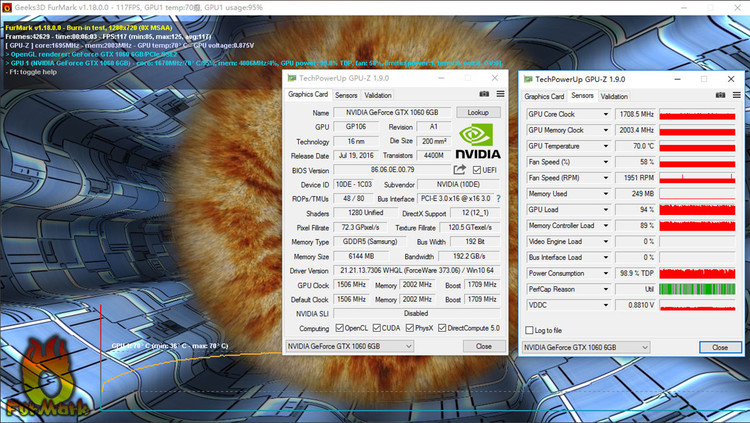Click the VDDC reading 0.8810 V
Image resolution: width=750 pixels, height=423 pixels.
click(635, 305)
